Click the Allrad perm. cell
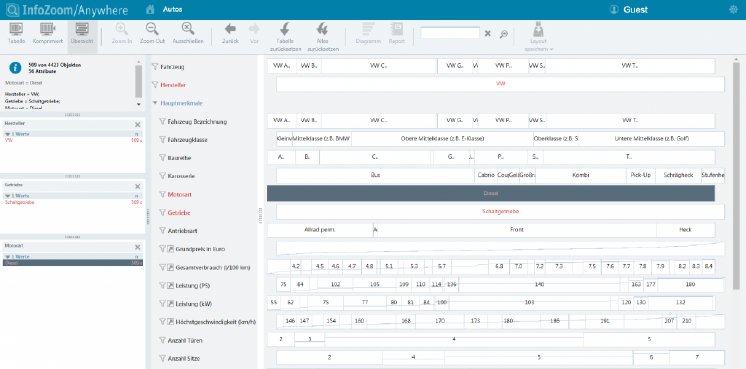Image resolution: width=746 pixels, height=369 pixels. [x=320, y=230]
